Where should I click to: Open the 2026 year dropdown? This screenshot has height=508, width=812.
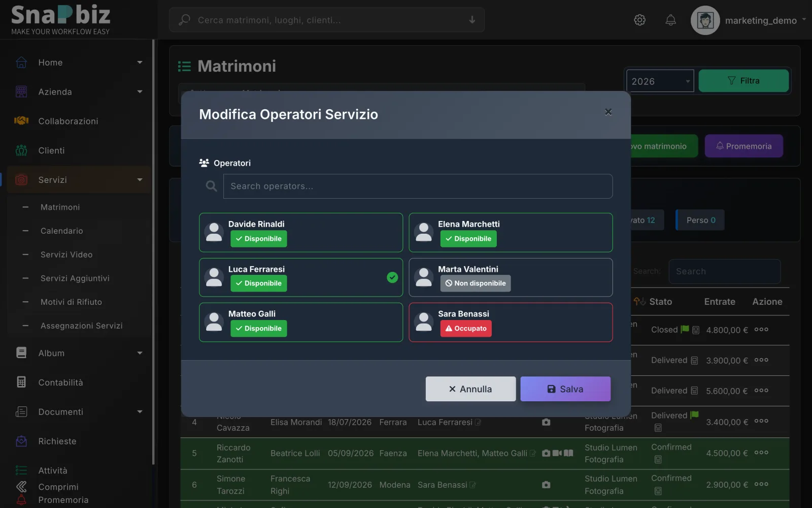pos(660,81)
